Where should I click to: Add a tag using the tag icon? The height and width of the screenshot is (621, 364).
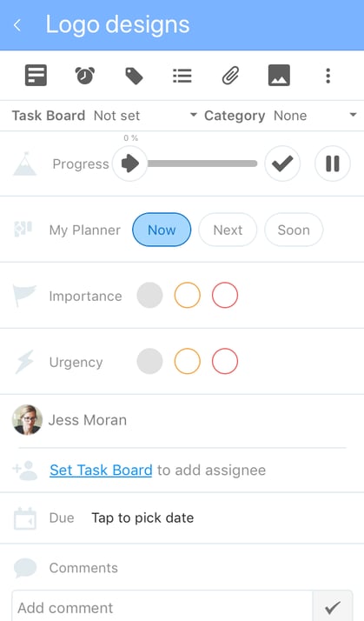[x=134, y=76]
